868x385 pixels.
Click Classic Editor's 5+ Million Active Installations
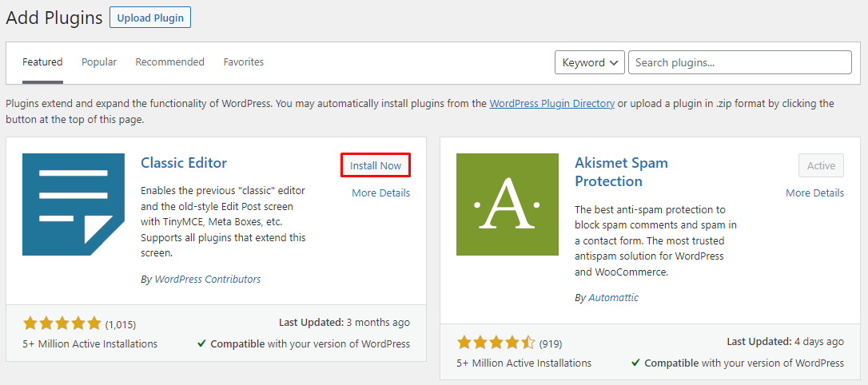[90, 343]
